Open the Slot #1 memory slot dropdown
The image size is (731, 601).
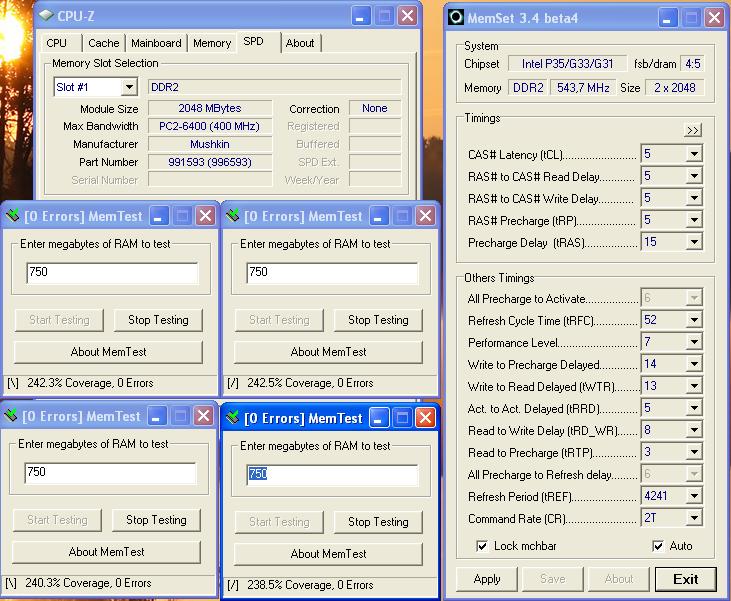pyautogui.click(x=128, y=87)
